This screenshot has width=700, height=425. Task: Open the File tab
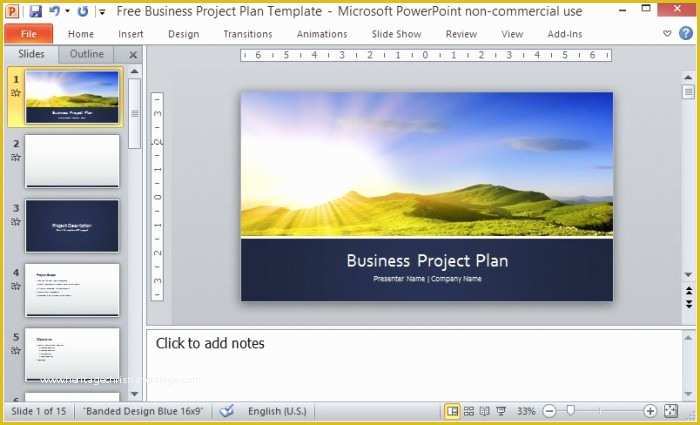pos(29,34)
